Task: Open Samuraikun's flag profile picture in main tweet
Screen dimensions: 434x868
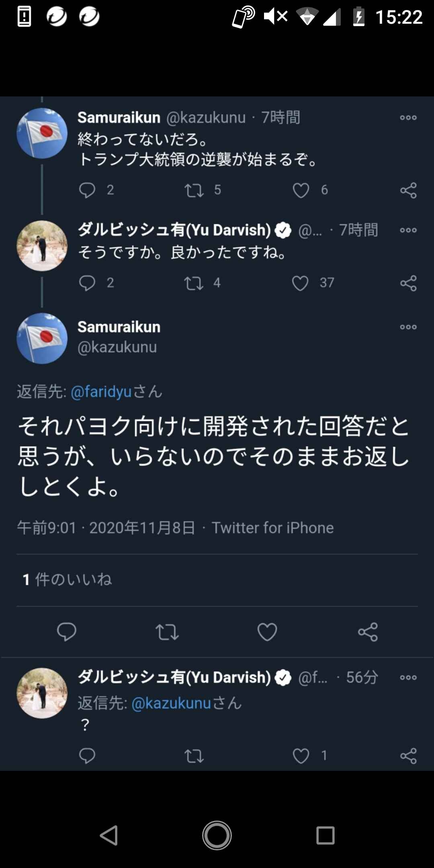Action: [x=42, y=338]
